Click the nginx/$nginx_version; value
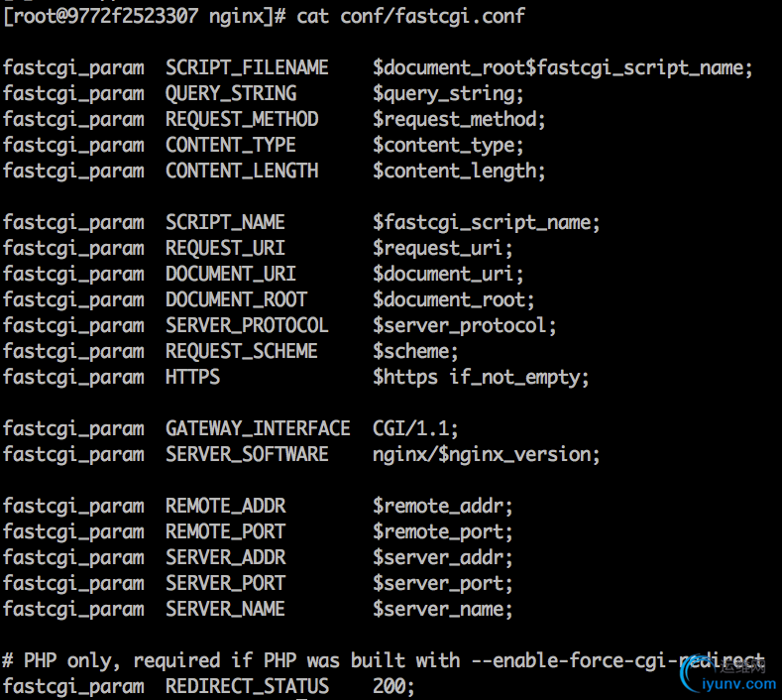782x700 pixels. (487, 455)
